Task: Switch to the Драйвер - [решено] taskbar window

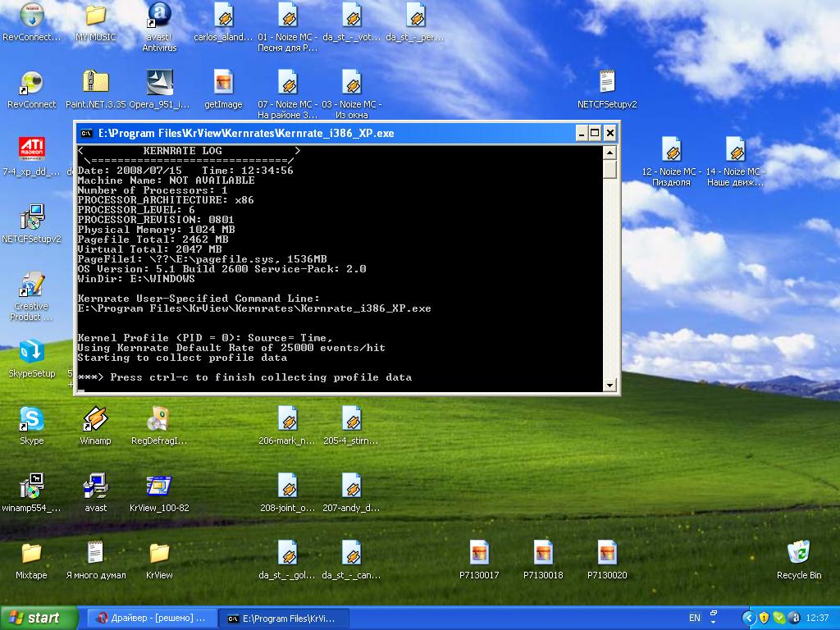Action: [x=153, y=618]
